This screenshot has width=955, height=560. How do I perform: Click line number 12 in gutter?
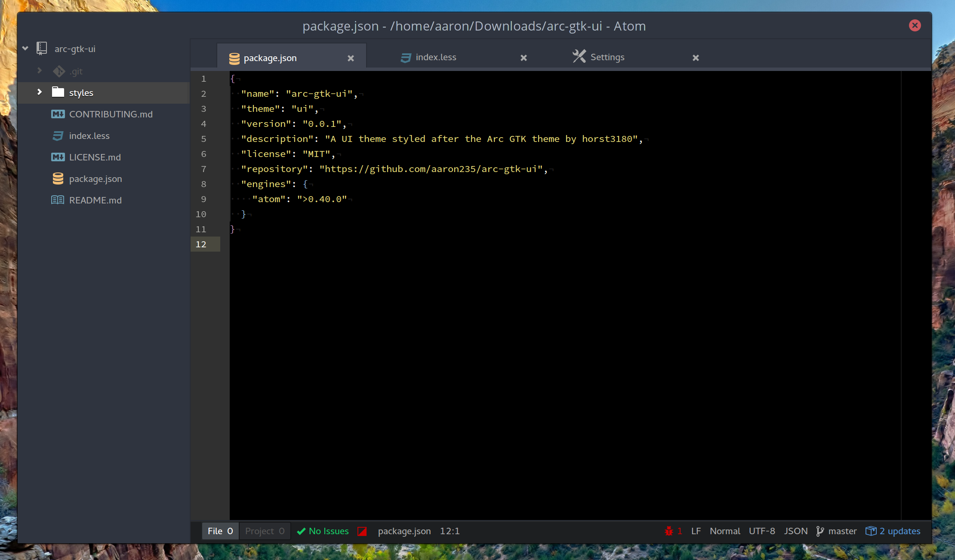point(201,244)
